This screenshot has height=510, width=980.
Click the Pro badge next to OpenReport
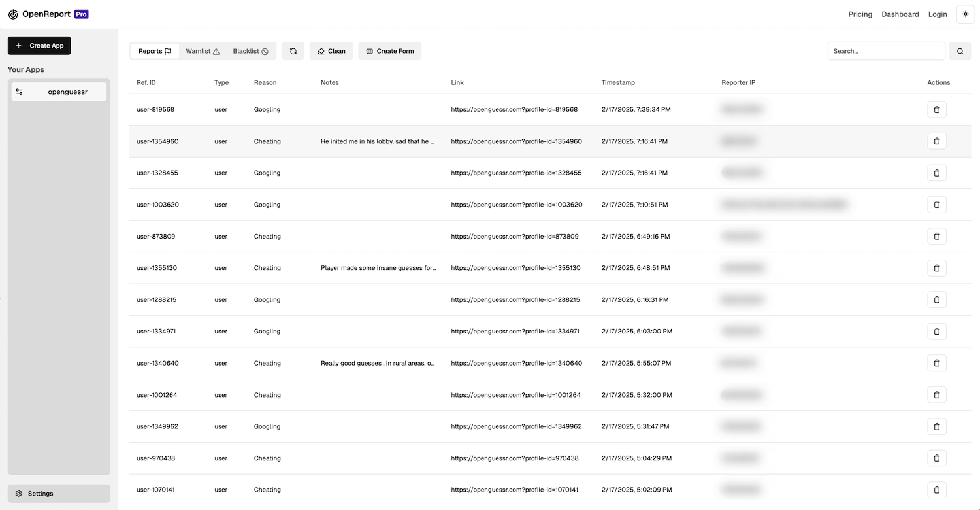[x=81, y=14]
